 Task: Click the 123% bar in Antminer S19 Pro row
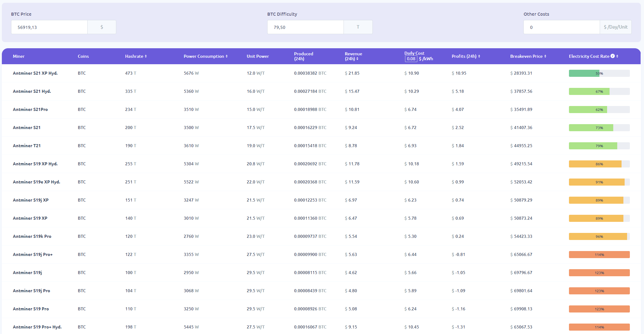coord(599,309)
